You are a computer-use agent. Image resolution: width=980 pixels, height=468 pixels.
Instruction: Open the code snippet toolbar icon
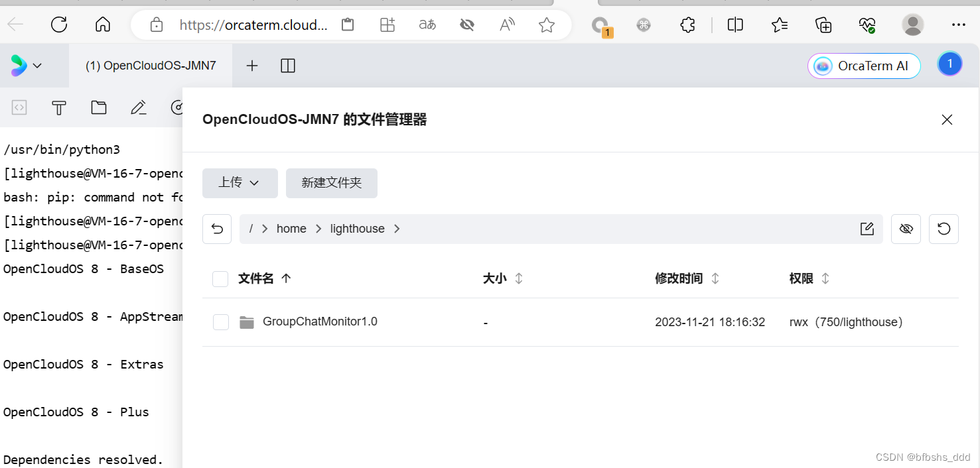click(19, 107)
